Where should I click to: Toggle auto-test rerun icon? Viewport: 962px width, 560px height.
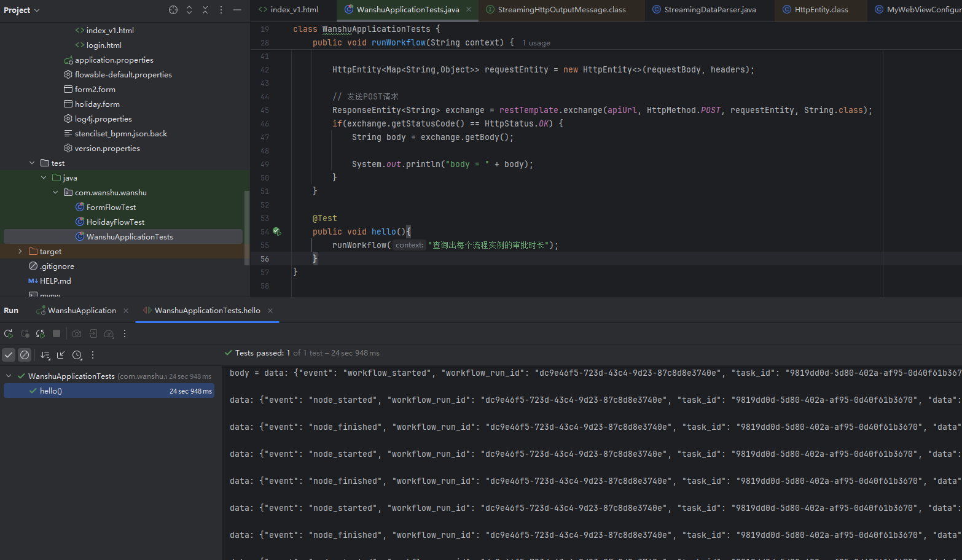click(x=41, y=334)
